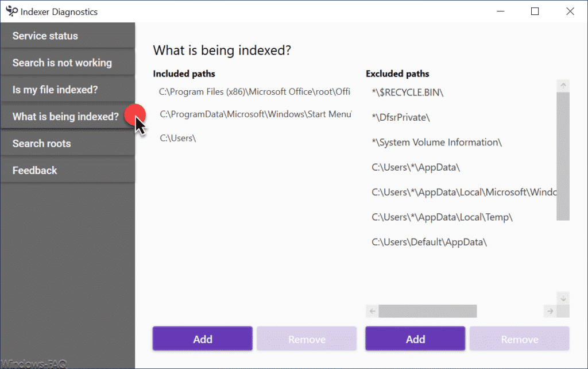Viewport: 588px width, 369px height.
Task: Select excluded path *\$RECYCLE.BIN\
Action: click(x=407, y=93)
